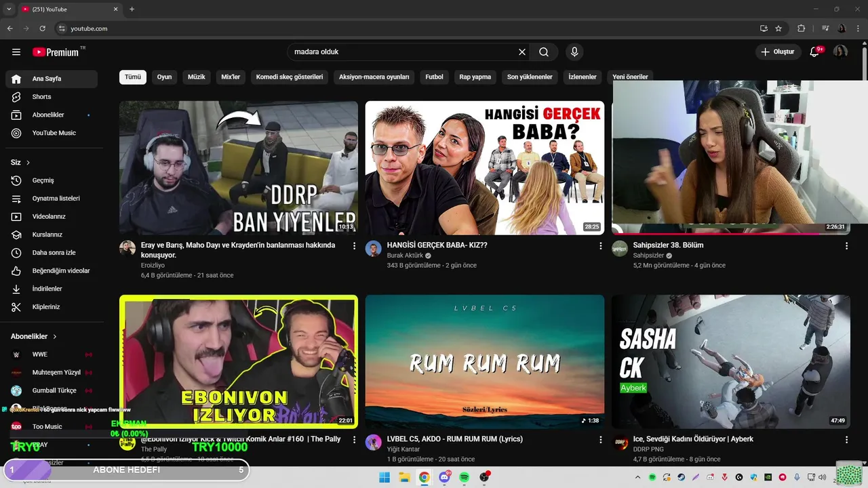Image resolution: width=868 pixels, height=488 pixels.
Task: Open Kurslarınız in the sidebar
Action: (52, 235)
